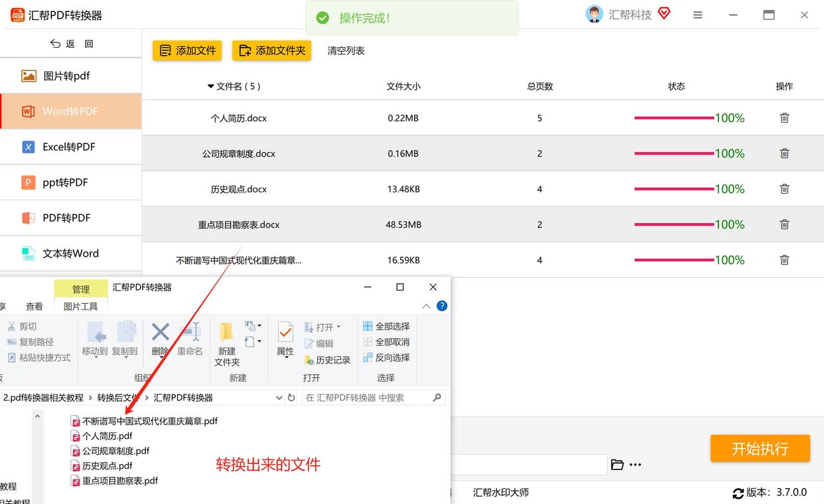
Task: Click 全部取消 to deselect everything
Action: point(386,342)
